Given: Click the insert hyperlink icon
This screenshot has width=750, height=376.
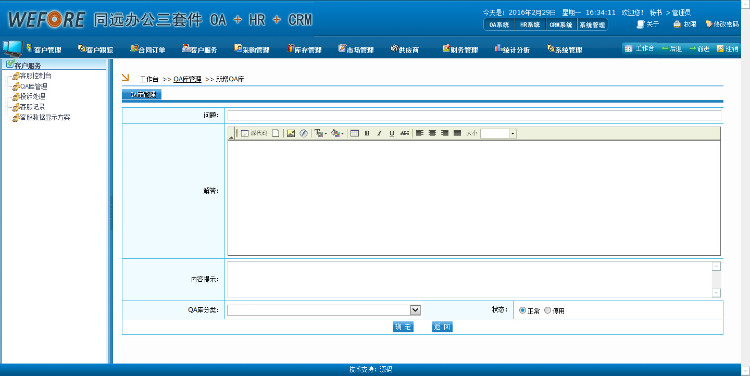Looking at the screenshot, I should coord(304,133).
